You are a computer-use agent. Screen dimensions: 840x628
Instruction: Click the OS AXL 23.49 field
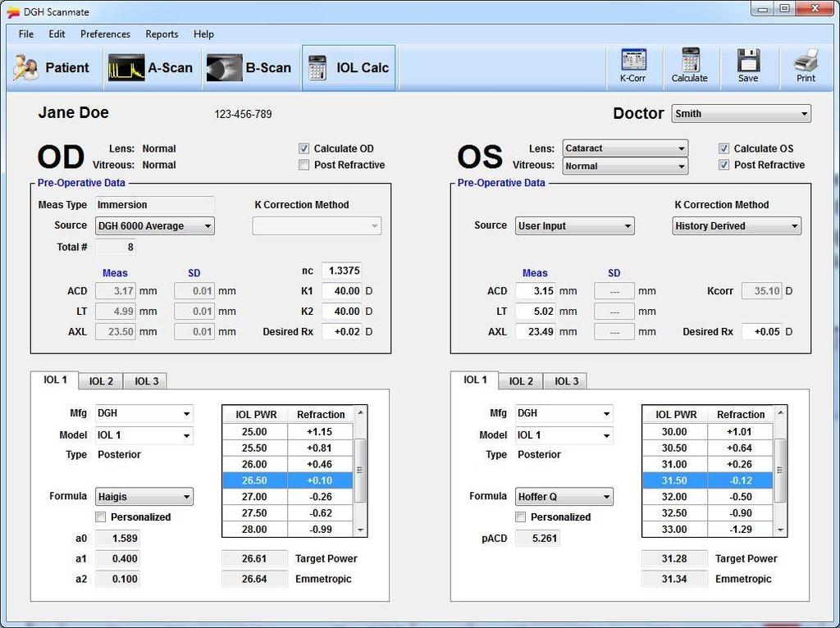[x=535, y=331]
